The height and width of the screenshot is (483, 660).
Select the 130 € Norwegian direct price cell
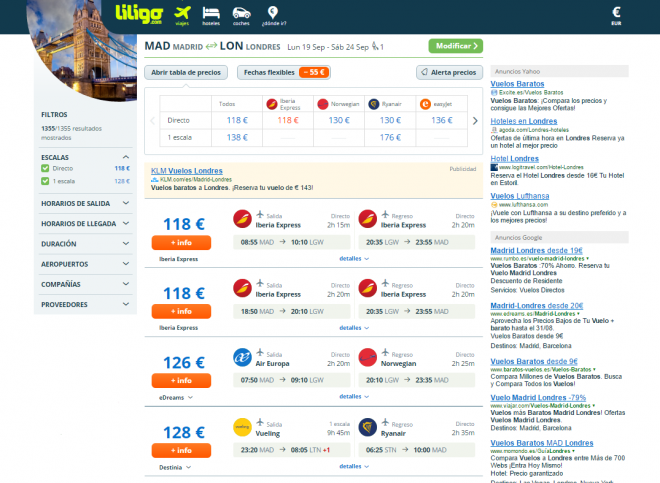(x=339, y=120)
